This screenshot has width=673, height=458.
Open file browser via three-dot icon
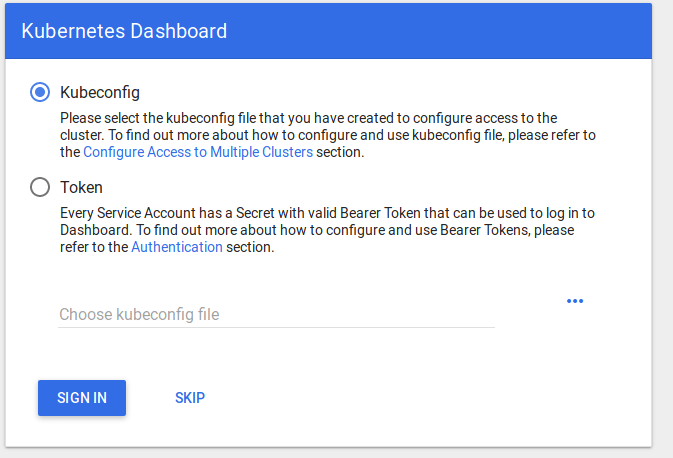(x=575, y=301)
